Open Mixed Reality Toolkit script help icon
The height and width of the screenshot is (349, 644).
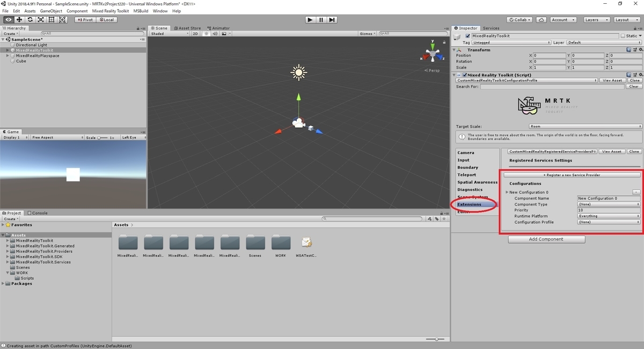click(628, 75)
